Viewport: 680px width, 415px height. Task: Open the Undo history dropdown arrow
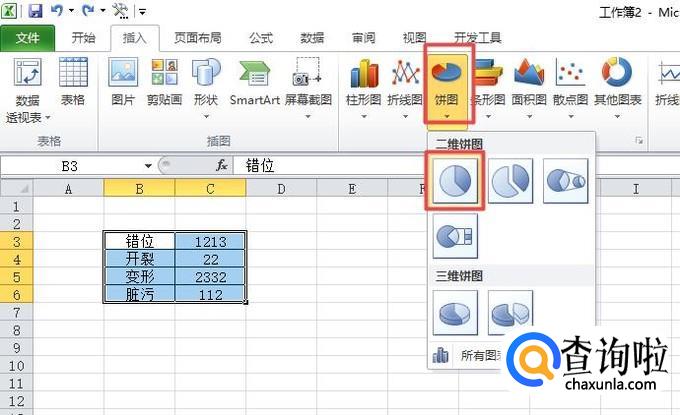click(x=71, y=10)
